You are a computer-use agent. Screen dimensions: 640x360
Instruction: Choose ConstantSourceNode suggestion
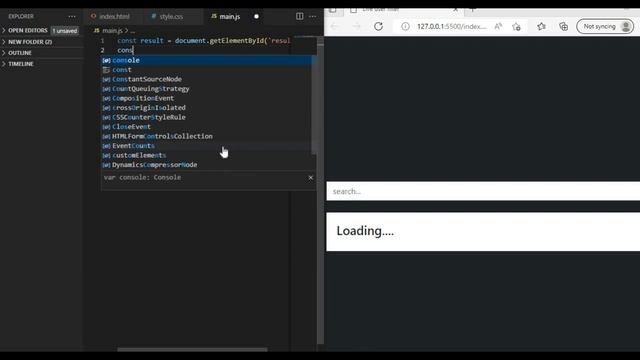206,79
